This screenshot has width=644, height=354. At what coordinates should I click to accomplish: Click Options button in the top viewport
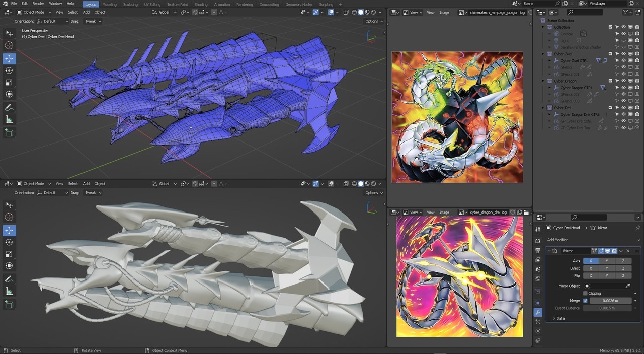374,21
